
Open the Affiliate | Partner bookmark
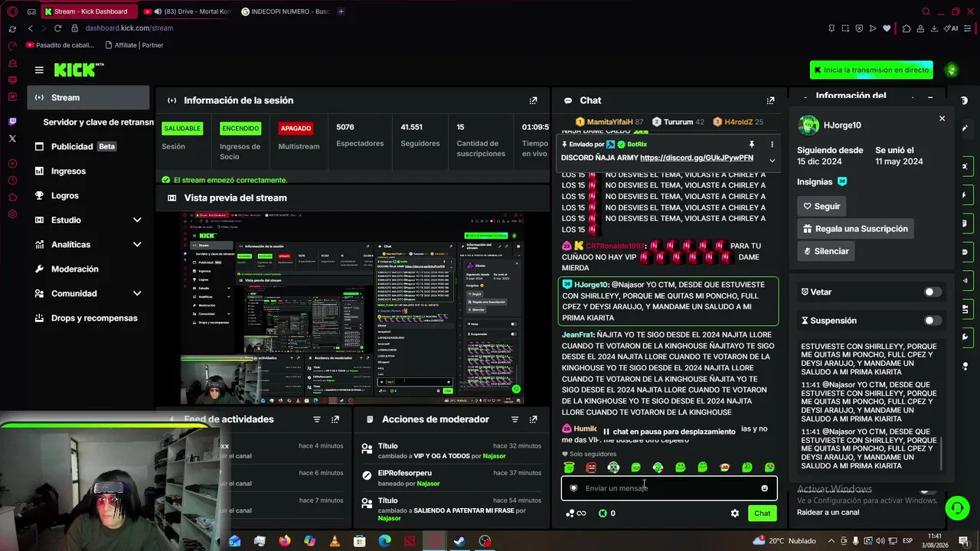click(134, 45)
